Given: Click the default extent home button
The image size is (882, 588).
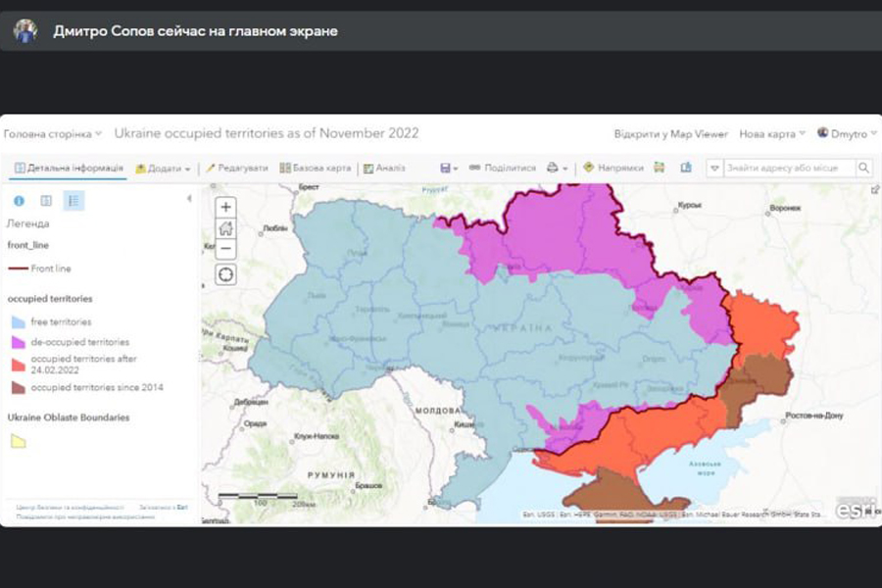Looking at the screenshot, I should pyautogui.click(x=225, y=228).
